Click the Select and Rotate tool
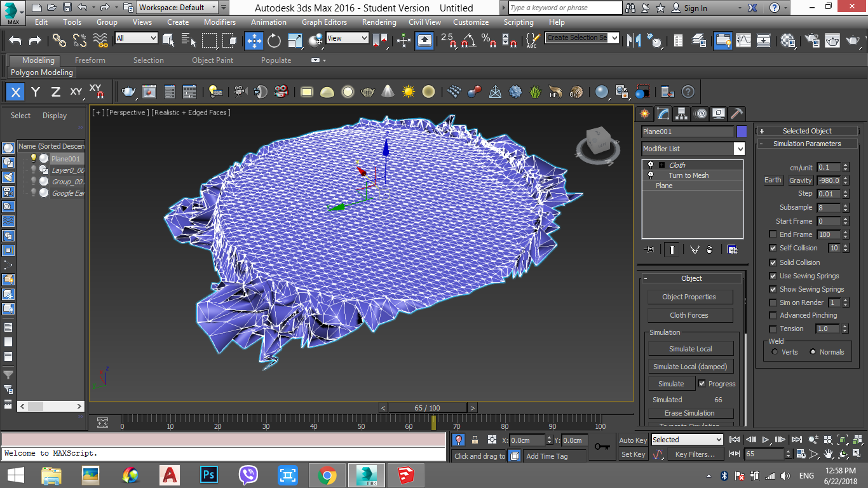 [274, 41]
